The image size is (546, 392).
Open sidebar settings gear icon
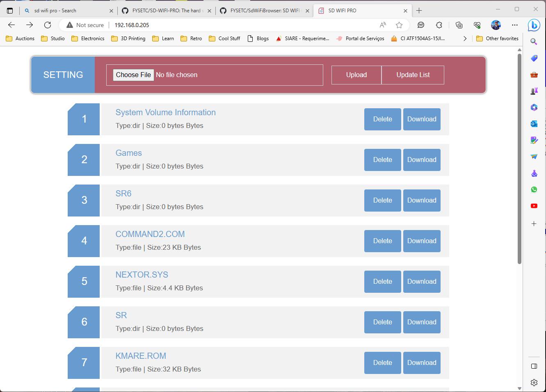coord(534,383)
